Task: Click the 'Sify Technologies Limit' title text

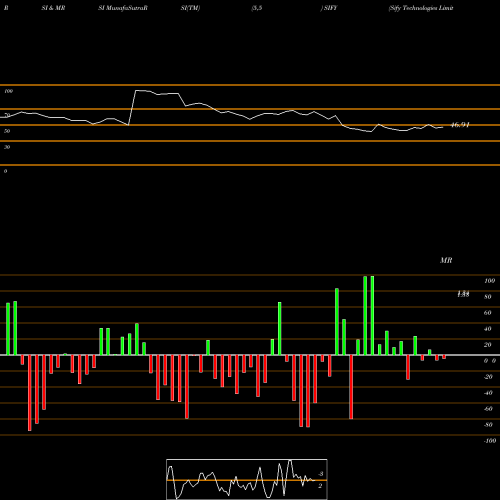Action: click(x=421, y=8)
